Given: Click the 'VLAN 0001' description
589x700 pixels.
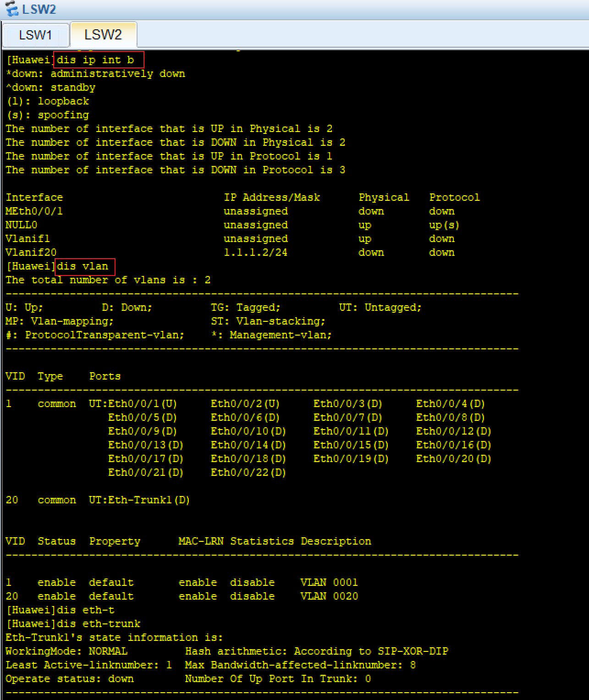Looking at the screenshot, I should click(329, 583).
